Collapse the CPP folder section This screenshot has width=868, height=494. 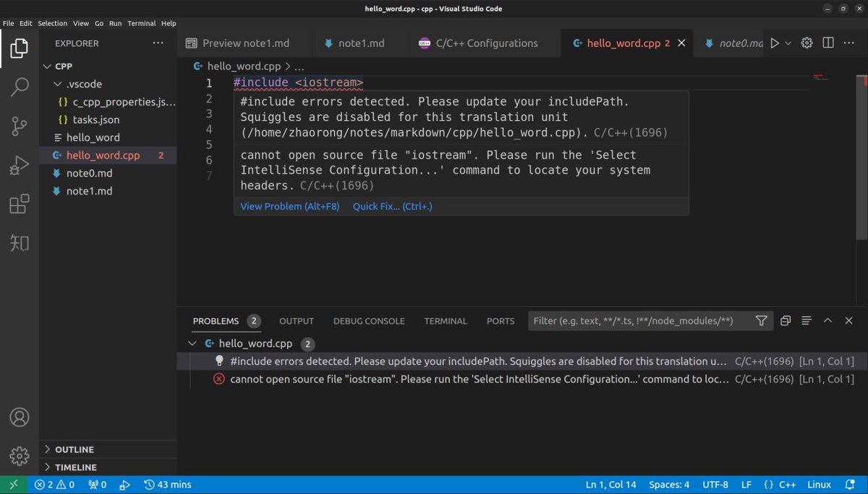[108, 66]
